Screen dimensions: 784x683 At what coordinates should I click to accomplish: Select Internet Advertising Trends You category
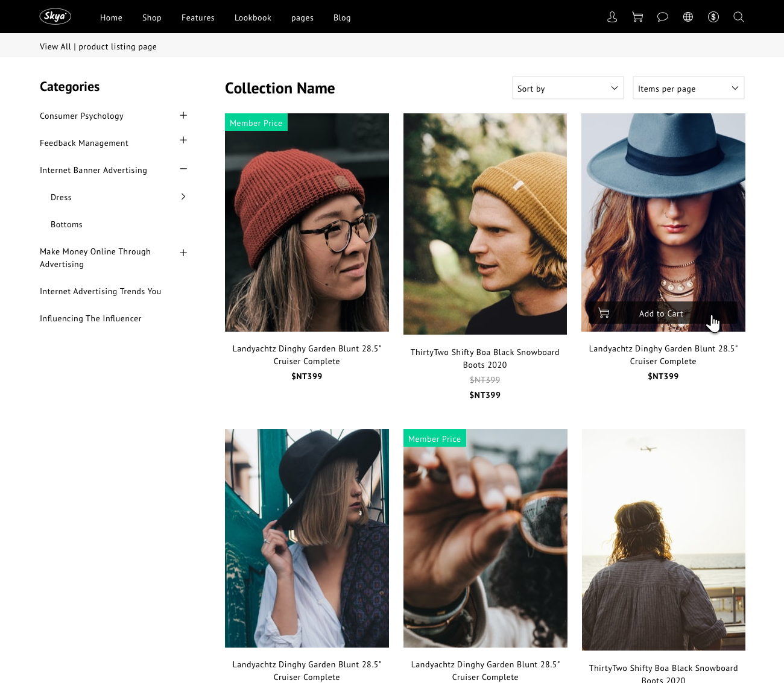point(100,291)
